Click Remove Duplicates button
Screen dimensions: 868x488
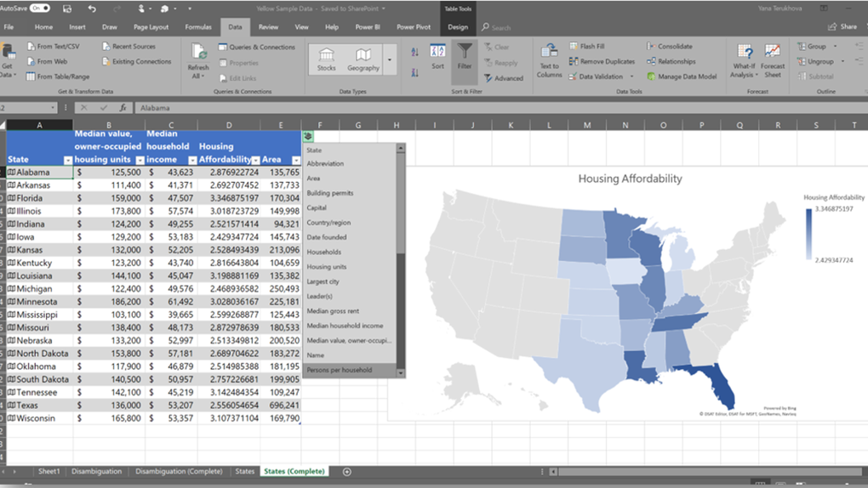click(x=602, y=61)
